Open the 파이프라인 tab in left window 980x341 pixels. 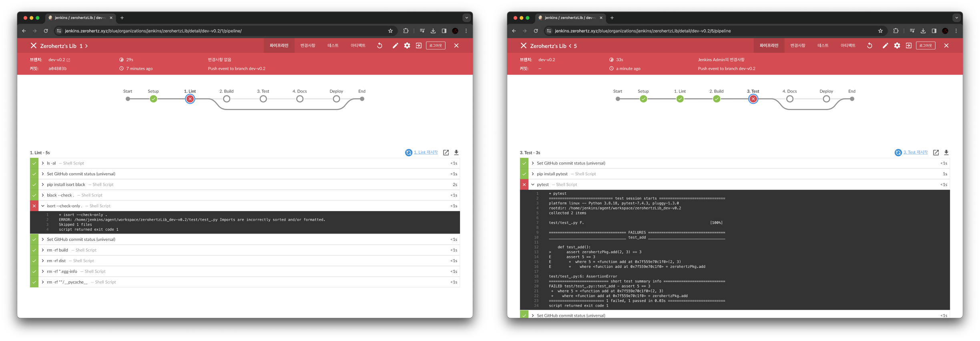click(279, 46)
